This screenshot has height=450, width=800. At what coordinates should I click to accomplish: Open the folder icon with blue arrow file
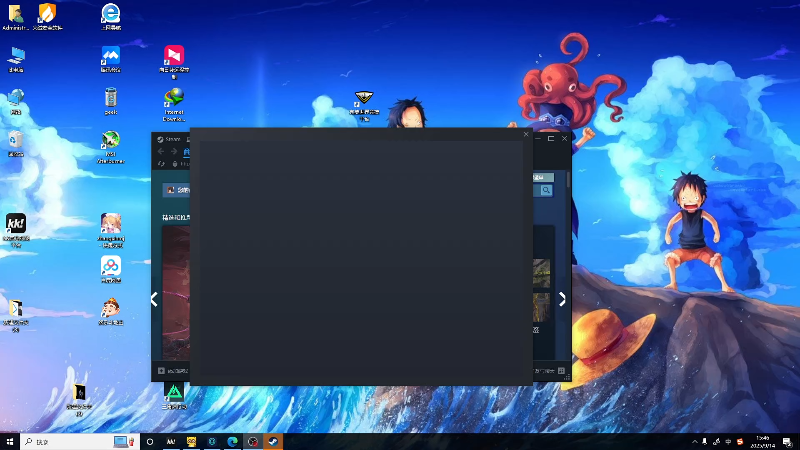pyautogui.click(x=16, y=315)
